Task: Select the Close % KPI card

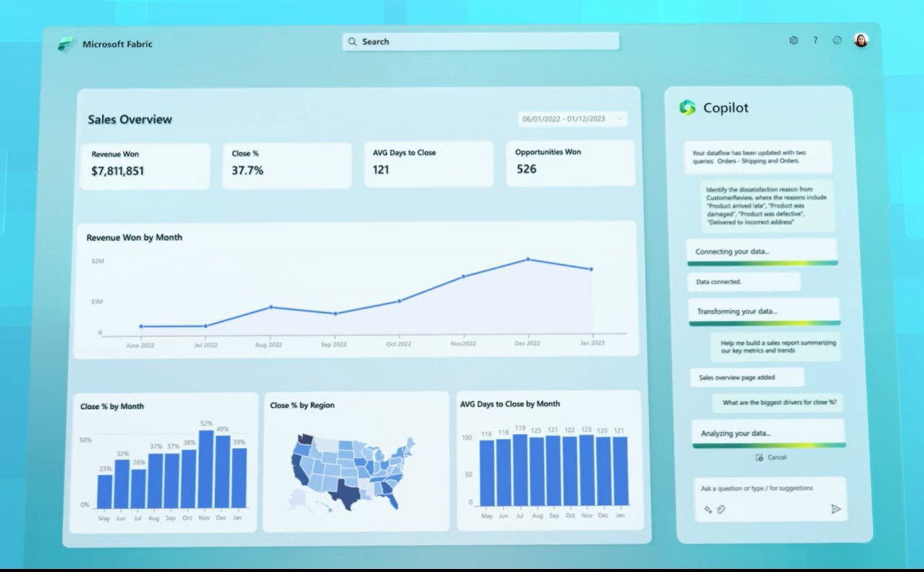Action: [x=287, y=165]
